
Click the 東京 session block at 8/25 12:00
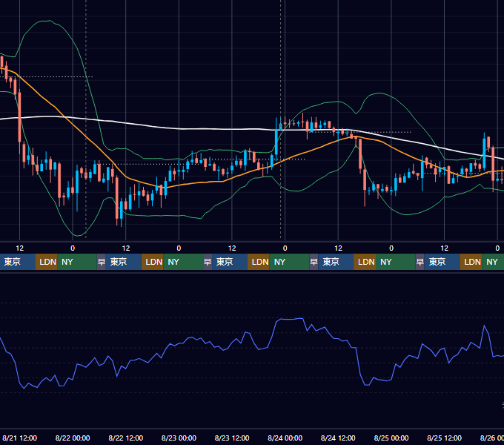tap(442, 262)
